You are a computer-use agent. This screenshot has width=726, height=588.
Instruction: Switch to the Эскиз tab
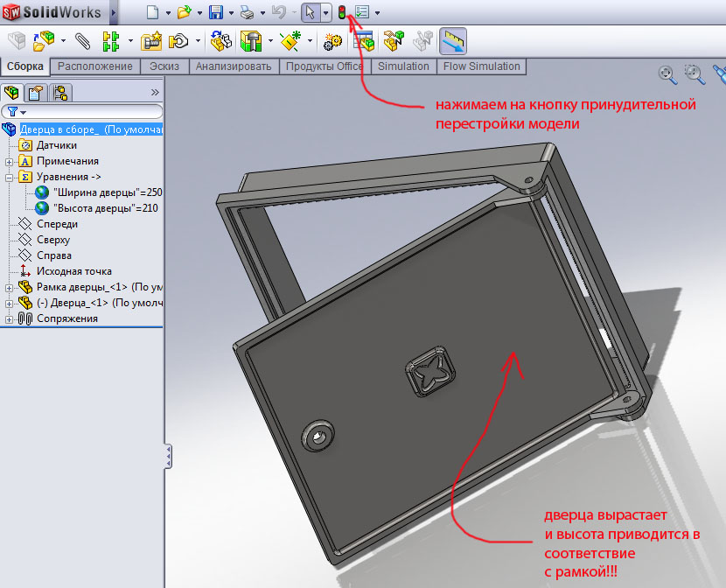pos(164,66)
